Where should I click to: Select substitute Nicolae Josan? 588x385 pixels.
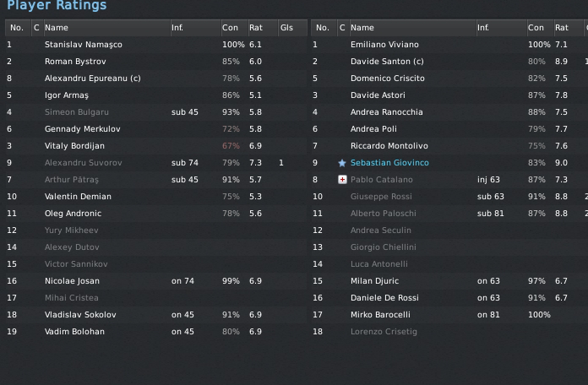(72, 281)
